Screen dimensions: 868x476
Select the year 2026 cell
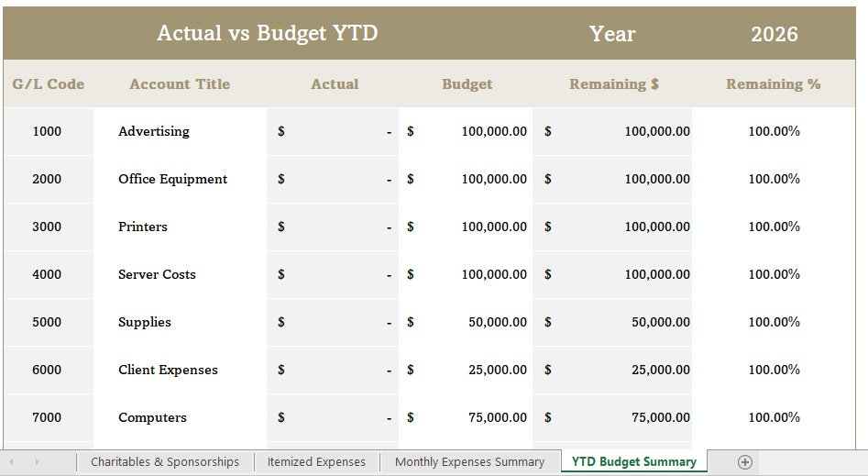pyautogui.click(x=774, y=34)
